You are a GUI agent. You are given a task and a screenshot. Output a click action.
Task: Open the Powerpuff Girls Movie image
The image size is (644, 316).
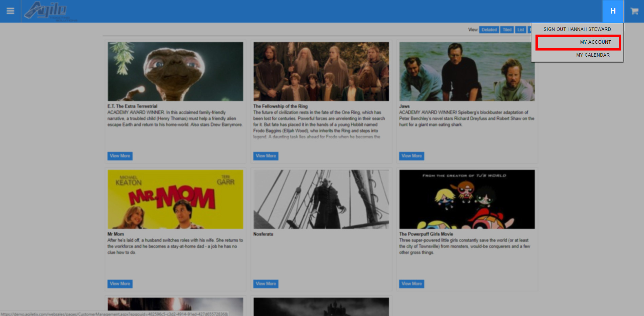(467, 199)
